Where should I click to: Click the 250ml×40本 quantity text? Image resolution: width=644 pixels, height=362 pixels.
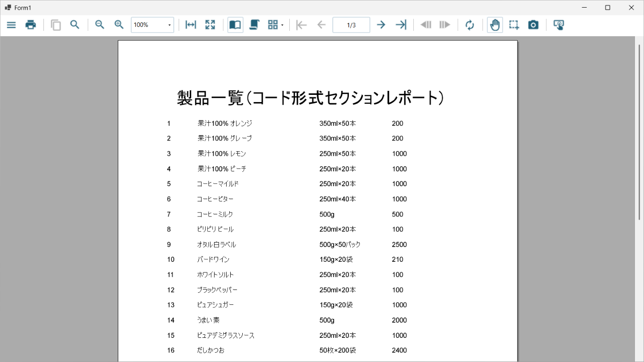click(x=338, y=199)
